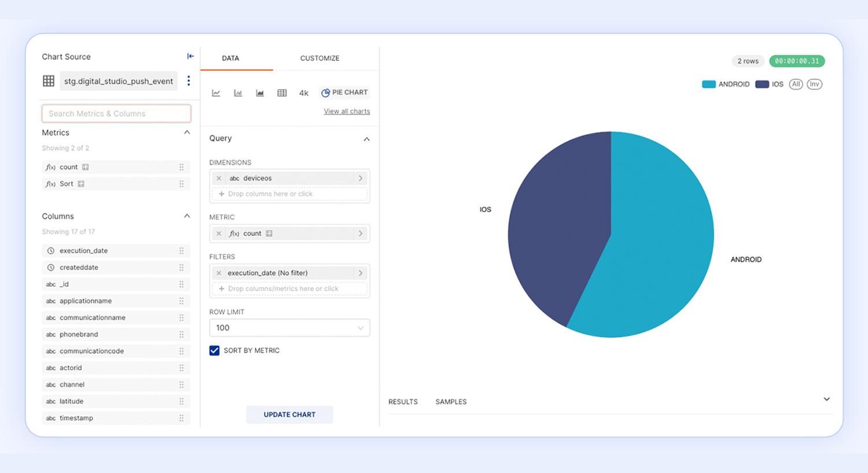
Task: Collapse the Query section
Action: pos(366,139)
